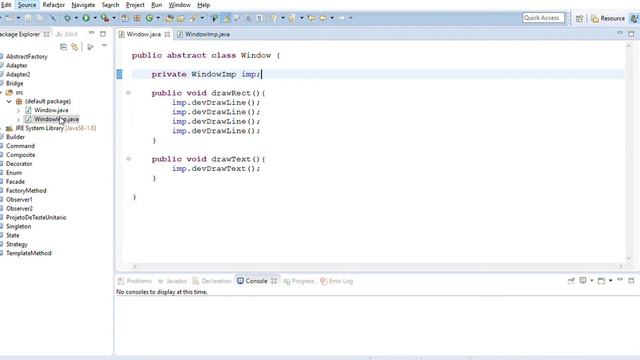This screenshot has height=360, width=640.
Task: Select the TemplateMethod project
Action: point(29,253)
